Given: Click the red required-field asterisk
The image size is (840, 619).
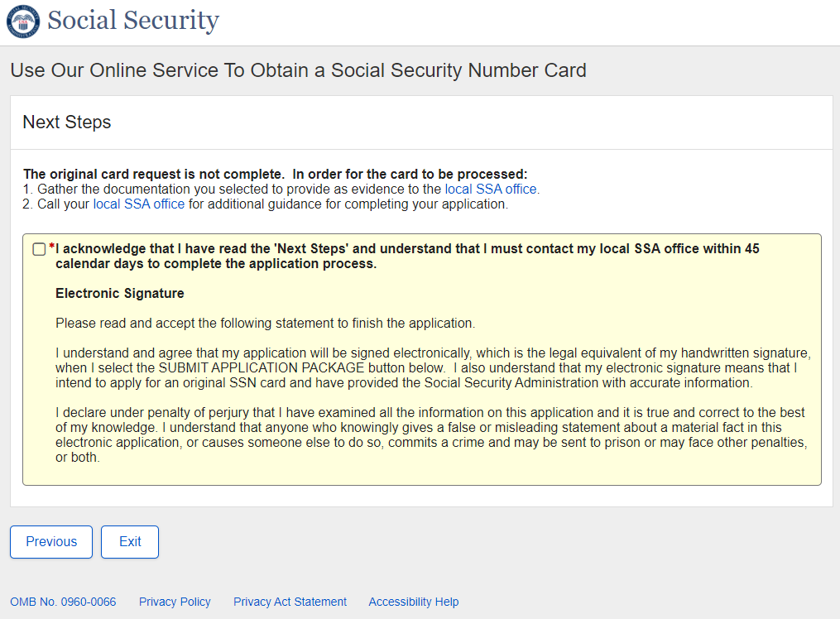Looking at the screenshot, I should click(x=52, y=247).
